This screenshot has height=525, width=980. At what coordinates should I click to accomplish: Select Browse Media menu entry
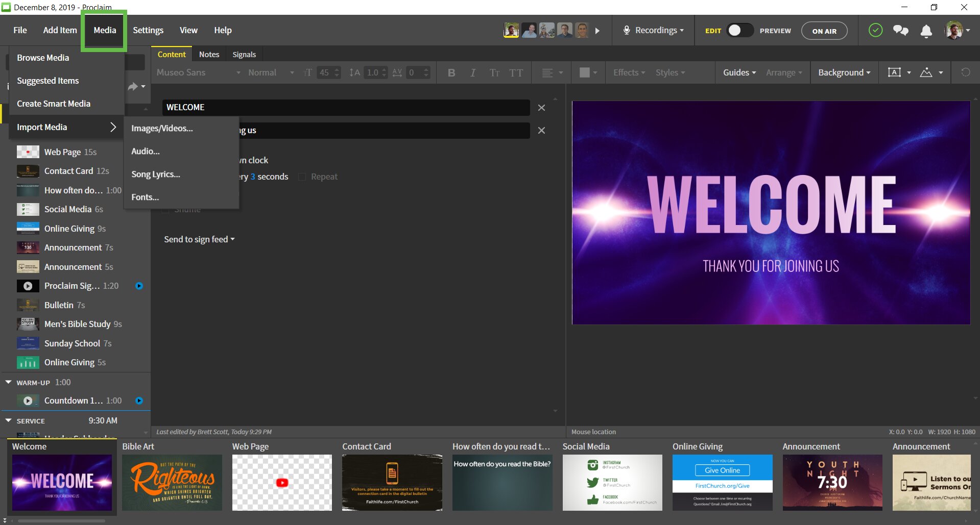(67, 58)
